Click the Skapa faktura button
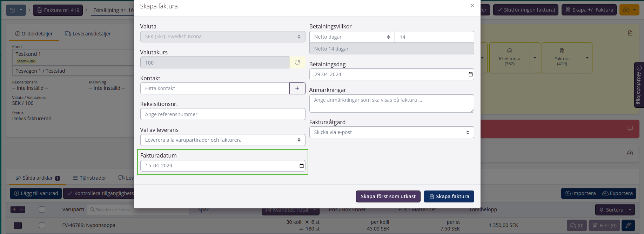The image size is (644, 234). tap(449, 196)
